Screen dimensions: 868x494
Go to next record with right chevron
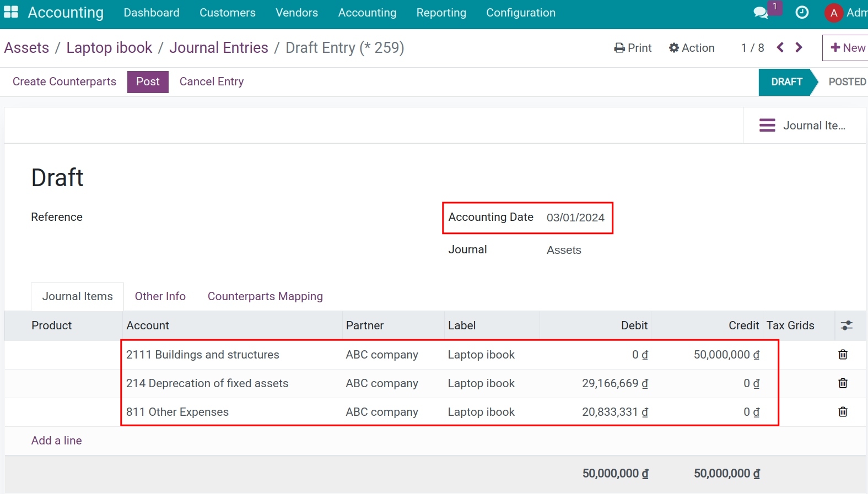point(799,48)
